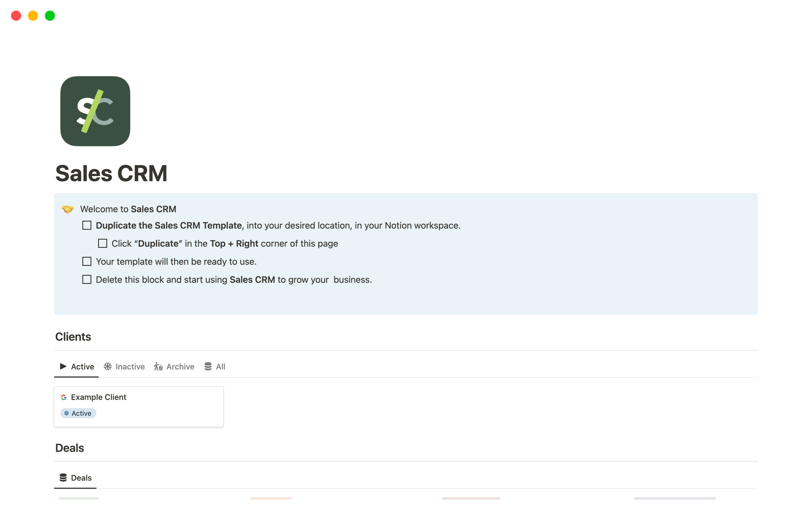
Task: Click the blue Active status tag
Action: point(79,413)
